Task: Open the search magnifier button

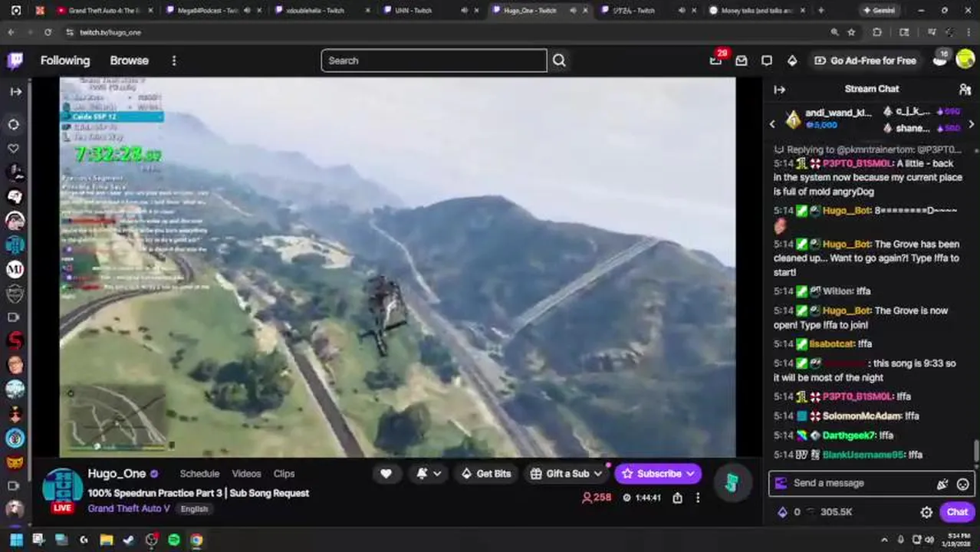Action: (559, 61)
